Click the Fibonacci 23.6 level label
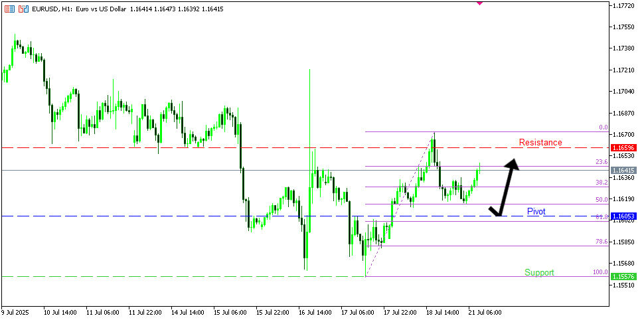 pyautogui.click(x=602, y=162)
